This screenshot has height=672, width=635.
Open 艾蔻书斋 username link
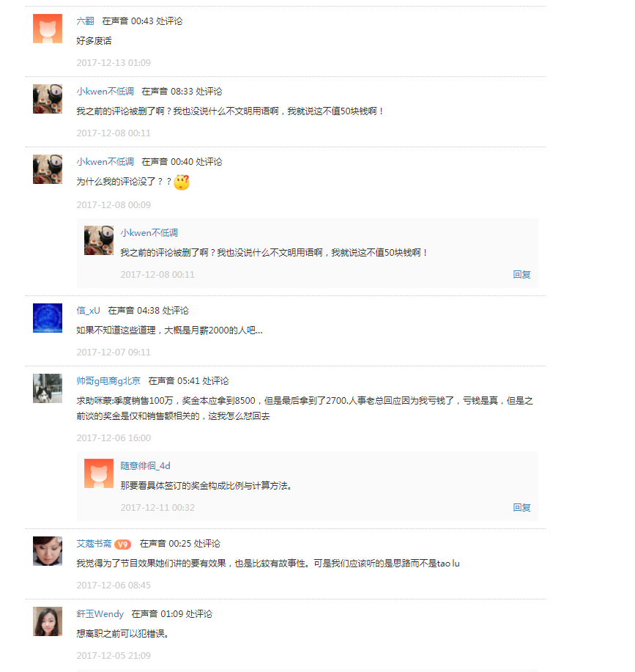[94, 544]
